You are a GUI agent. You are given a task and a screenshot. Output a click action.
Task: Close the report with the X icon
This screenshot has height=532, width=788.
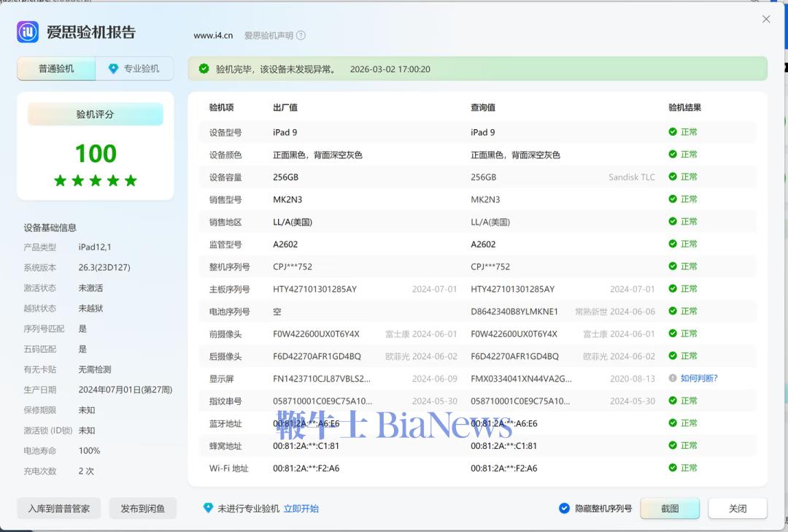[766, 19]
